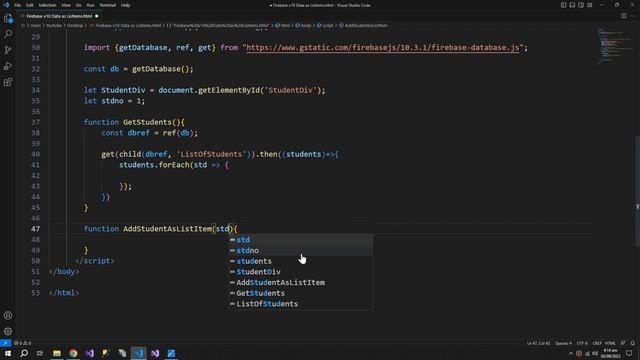Open the Manage gear icon
The width and height of the screenshot is (640, 360).
click(8, 331)
